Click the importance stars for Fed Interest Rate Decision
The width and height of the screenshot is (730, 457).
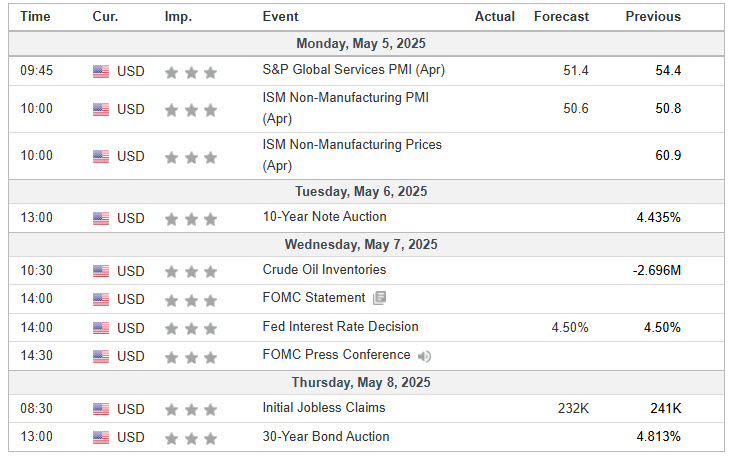(191, 329)
